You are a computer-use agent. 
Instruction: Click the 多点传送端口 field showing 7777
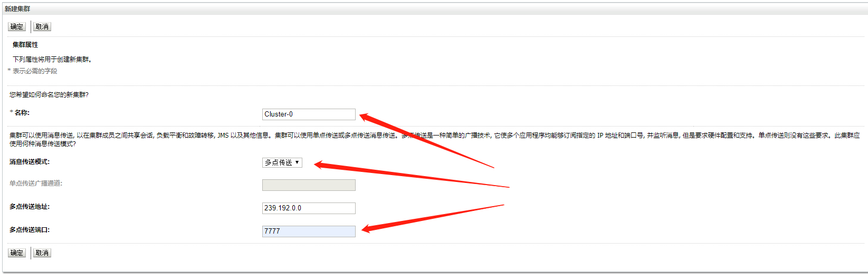pyautogui.click(x=309, y=231)
